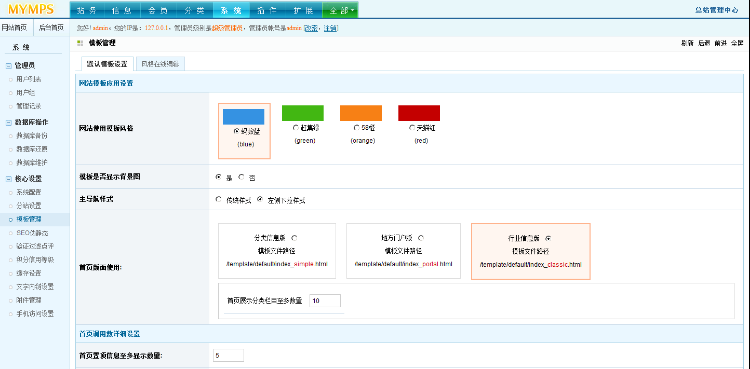Open the 站务 top menu

click(x=87, y=10)
